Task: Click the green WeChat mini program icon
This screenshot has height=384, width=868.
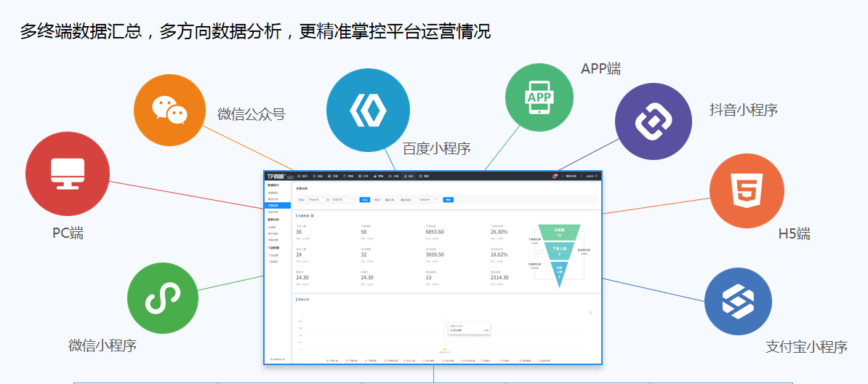Action: (163, 298)
